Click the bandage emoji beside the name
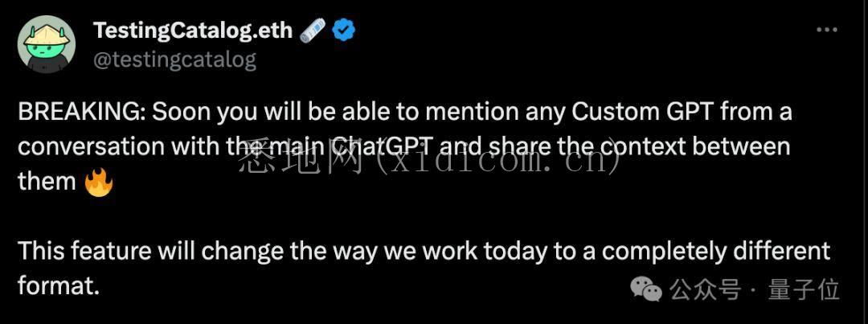 (x=313, y=31)
